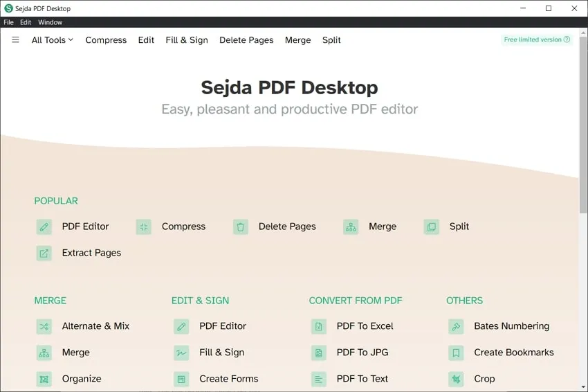Click the Crop tool link
Screen dimensions: 588x392
[484, 379]
